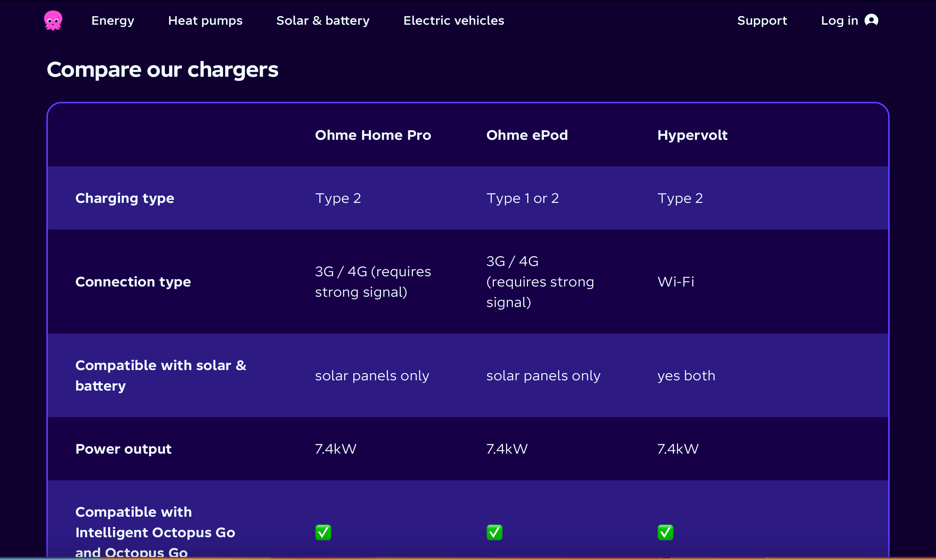Image resolution: width=936 pixels, height=560 pixels.
Task: Click the pink Octopus logo icon
Action: pos(53,21)
